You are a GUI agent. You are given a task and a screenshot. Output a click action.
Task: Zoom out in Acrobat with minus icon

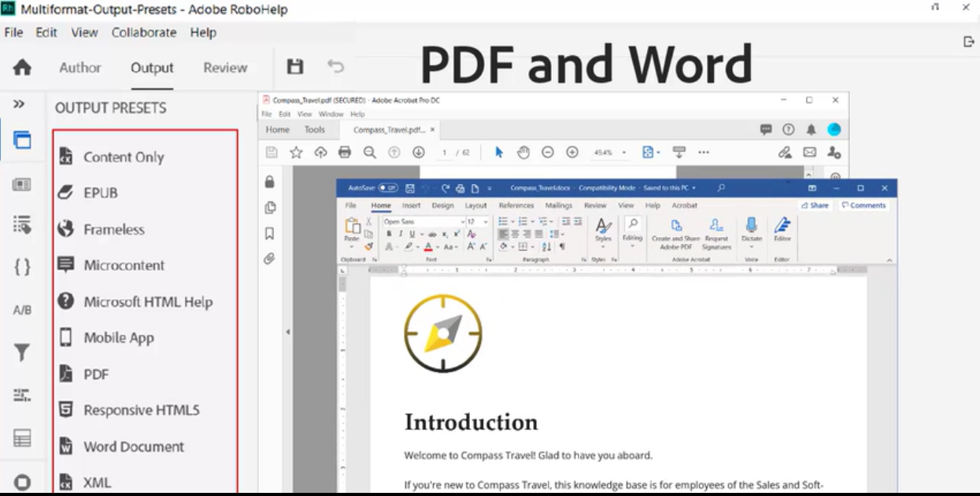[x=548, y=152]
